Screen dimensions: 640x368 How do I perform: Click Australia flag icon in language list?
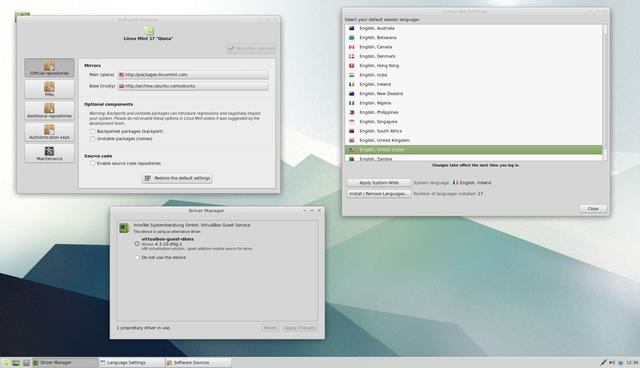[351, 28]
